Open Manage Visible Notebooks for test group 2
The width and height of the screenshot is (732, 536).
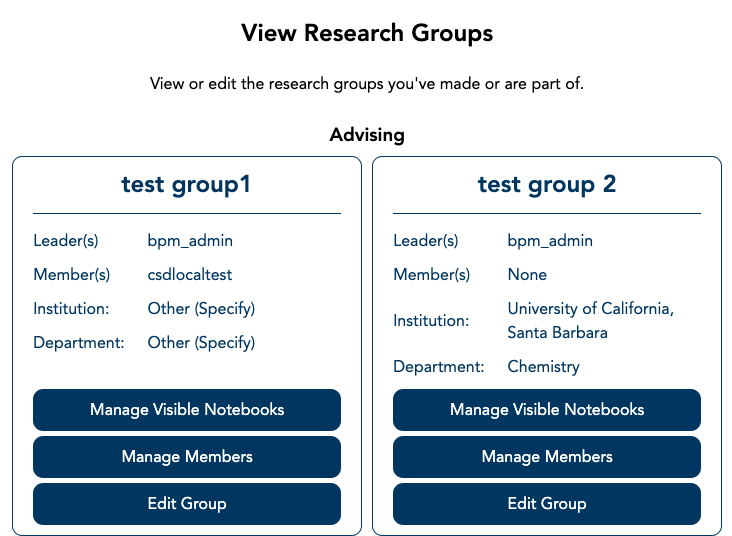(547, 410)
